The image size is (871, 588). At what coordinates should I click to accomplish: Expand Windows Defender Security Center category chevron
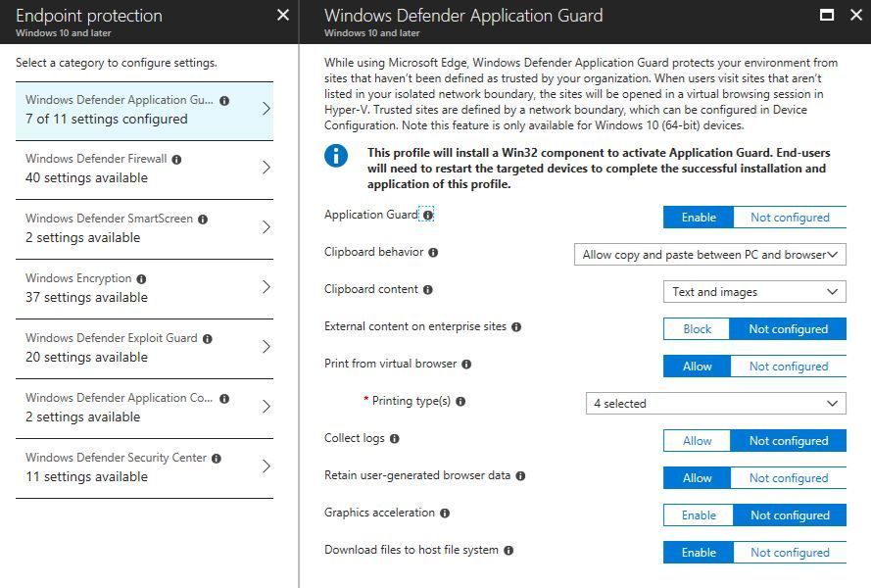[266, 466]
